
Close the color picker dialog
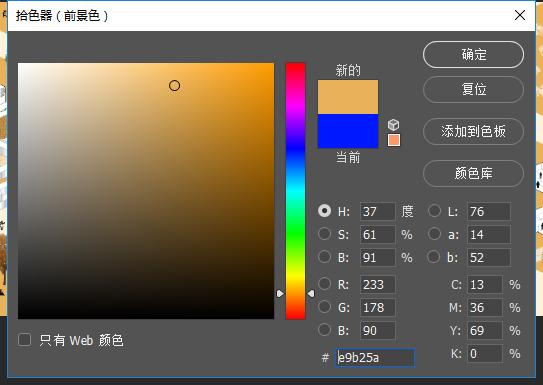[520, 15]
